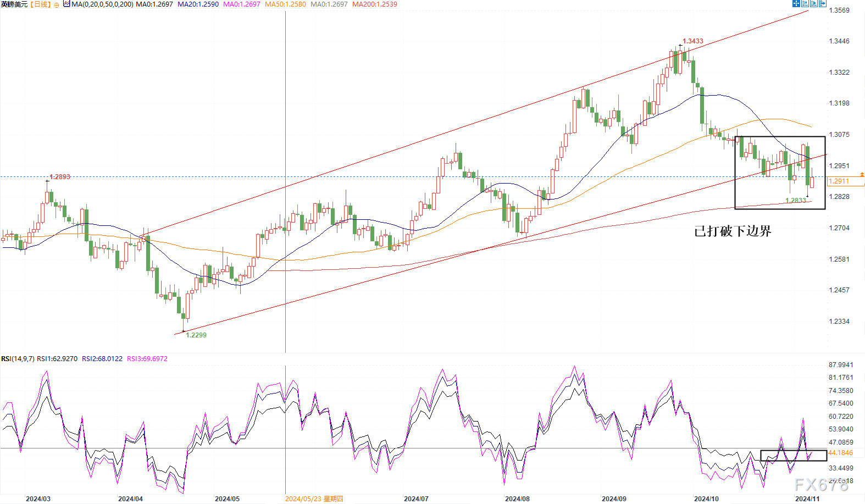Click the orange double-arrow above 1.2911
The image size is (865, 504).
click(862, 174)
